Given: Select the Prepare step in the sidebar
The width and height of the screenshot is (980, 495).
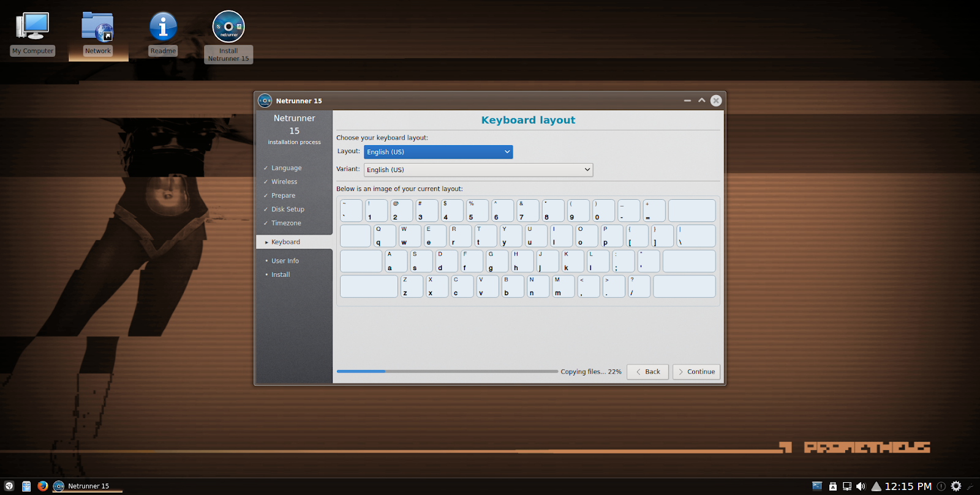Looking at the screenshot, I should coord(283,195).
